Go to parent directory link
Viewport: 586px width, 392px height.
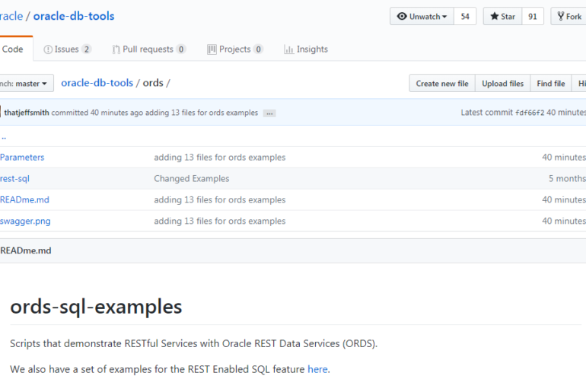(3, 137)
